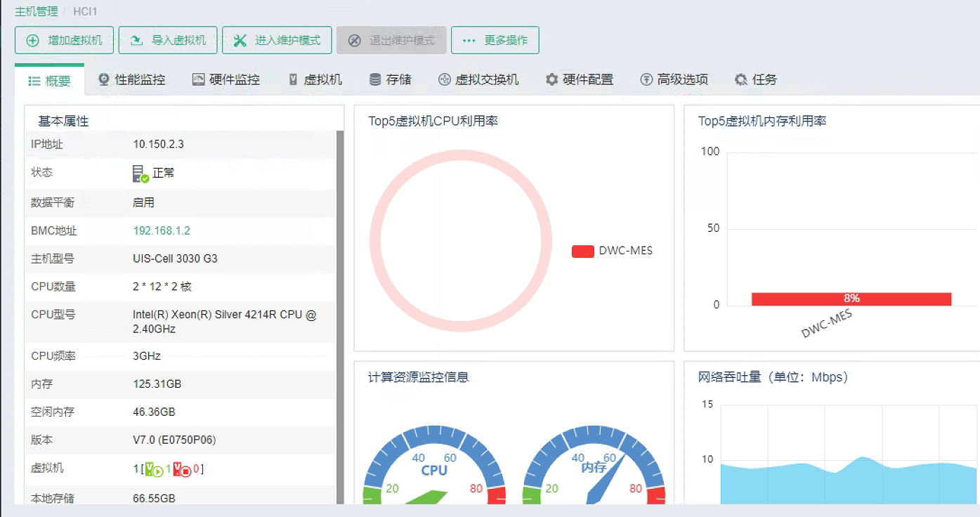
Task: Click the switch icon of 虚拟交换机 tab
Action: point(444,79)
